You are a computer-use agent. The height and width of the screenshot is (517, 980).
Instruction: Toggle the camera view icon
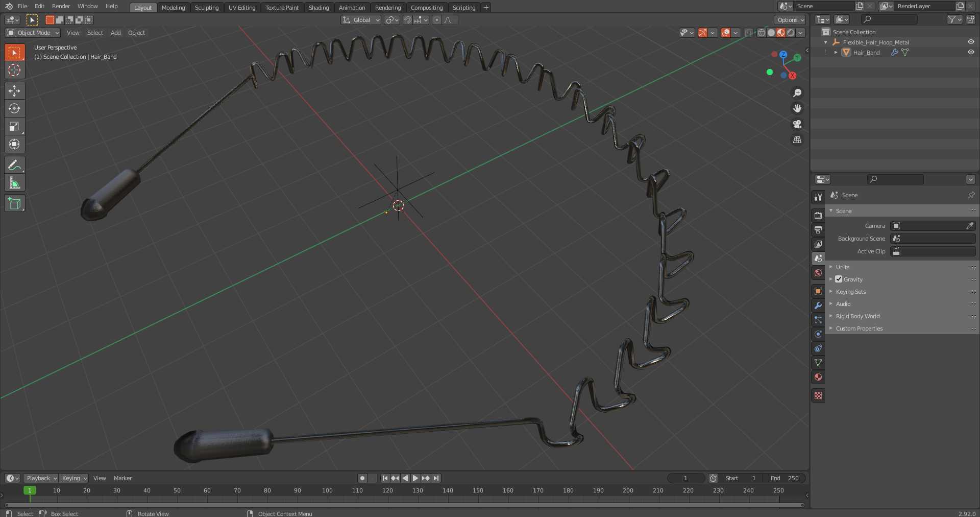click(x=797, y=124)
